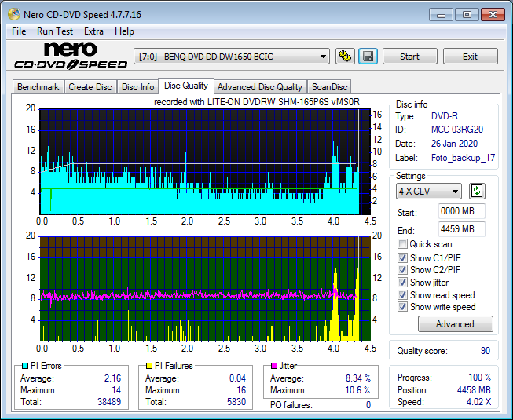Click Position value 4458 MB
Image resolution: width=513 pixels, height=420 pixels.
474,390
